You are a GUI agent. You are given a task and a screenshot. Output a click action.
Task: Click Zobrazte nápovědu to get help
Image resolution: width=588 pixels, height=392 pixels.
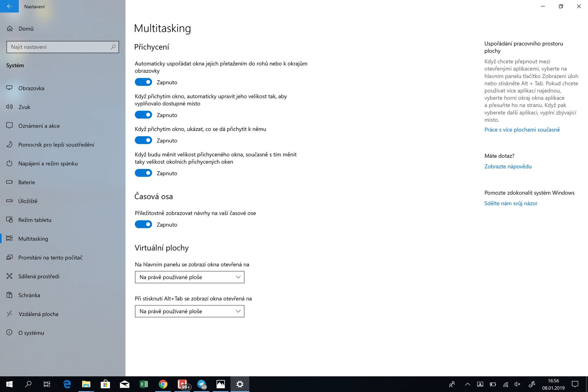tap(508, 166)
